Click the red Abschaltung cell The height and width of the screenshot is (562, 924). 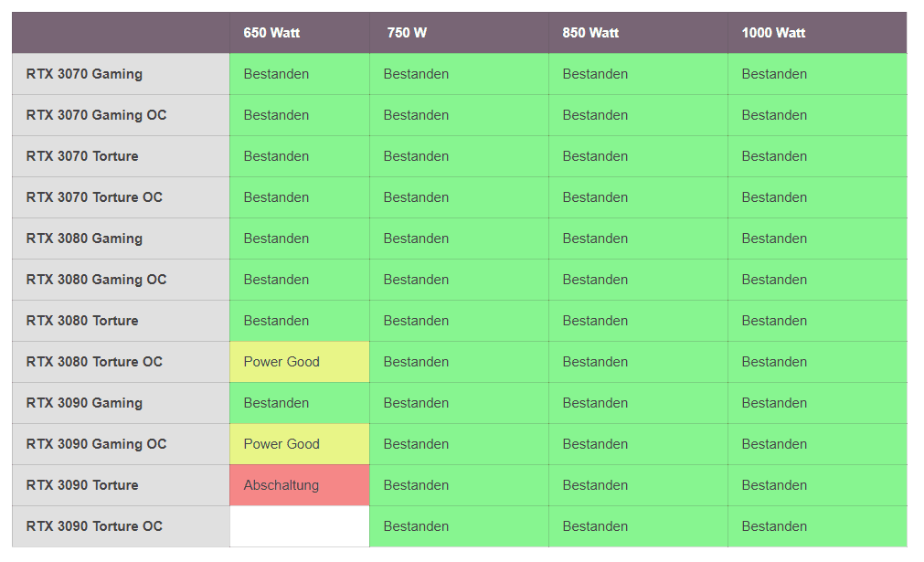281,485
